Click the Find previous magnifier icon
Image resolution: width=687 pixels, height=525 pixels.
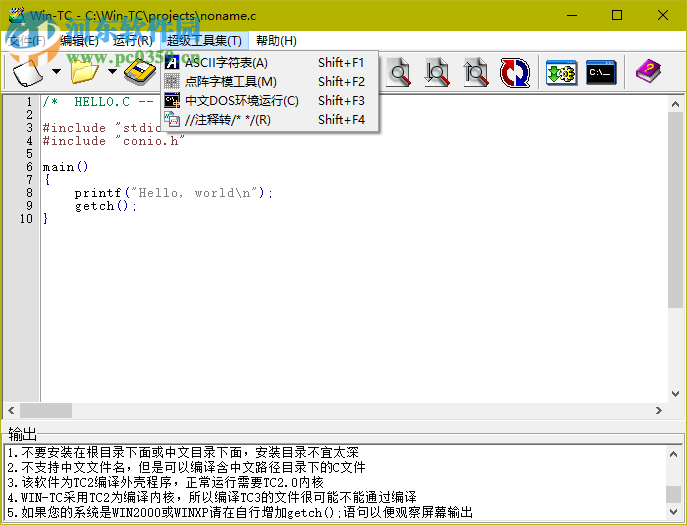476,72
